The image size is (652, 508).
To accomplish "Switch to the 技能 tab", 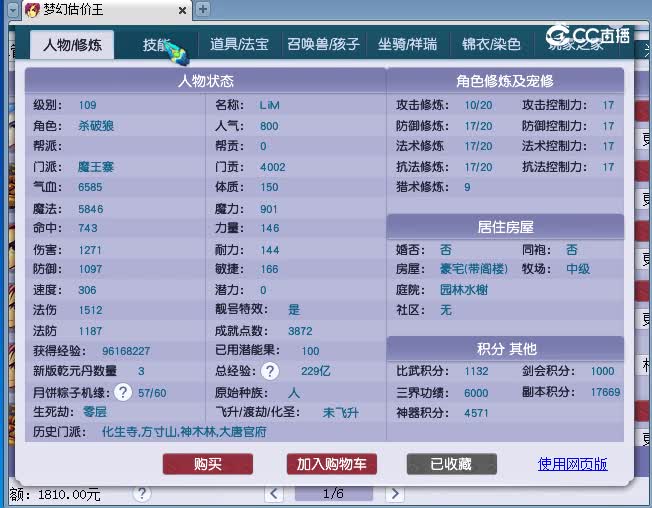I will pos(156,44).
